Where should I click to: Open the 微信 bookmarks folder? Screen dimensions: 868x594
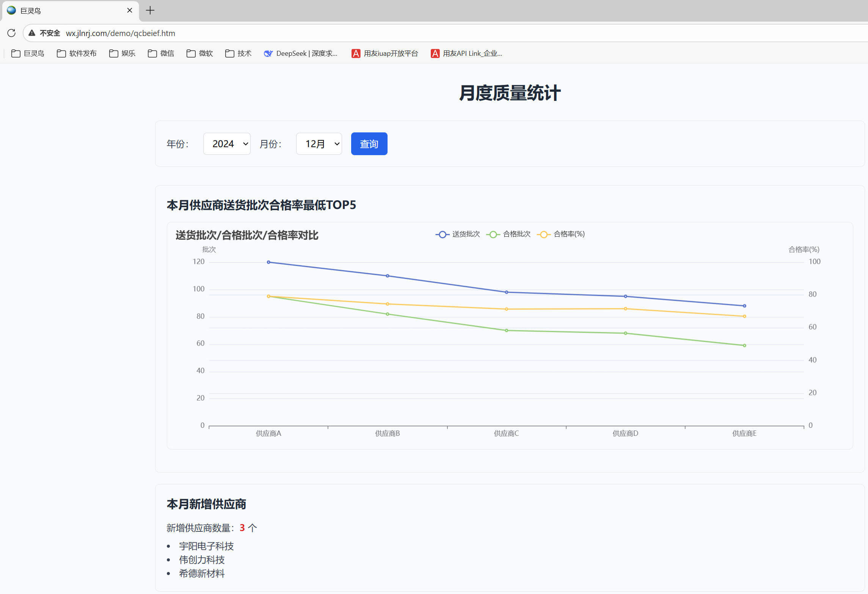pos(161,53)
